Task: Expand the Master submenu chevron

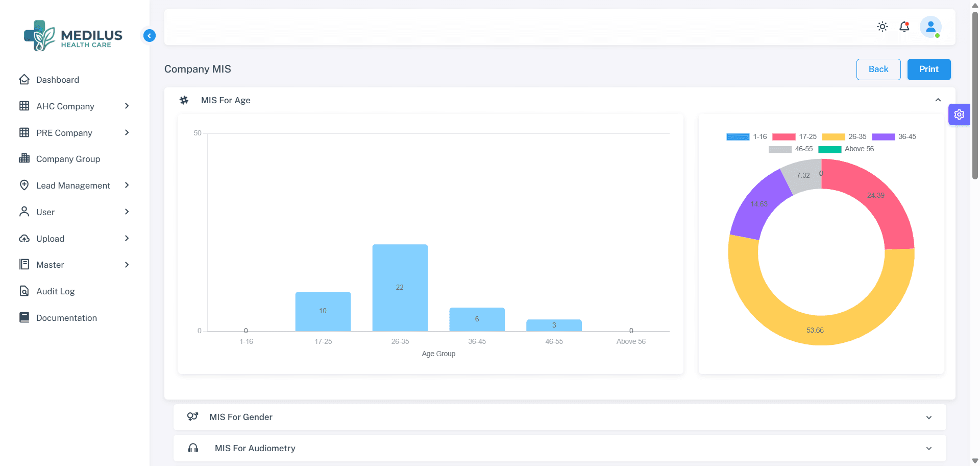Action: 127,265
